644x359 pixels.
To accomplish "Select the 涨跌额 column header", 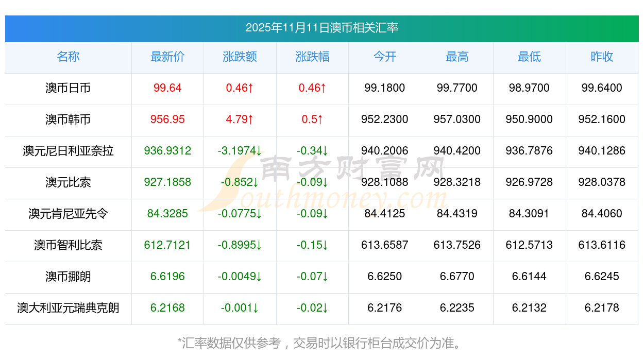I will click(x=240, y=57).
